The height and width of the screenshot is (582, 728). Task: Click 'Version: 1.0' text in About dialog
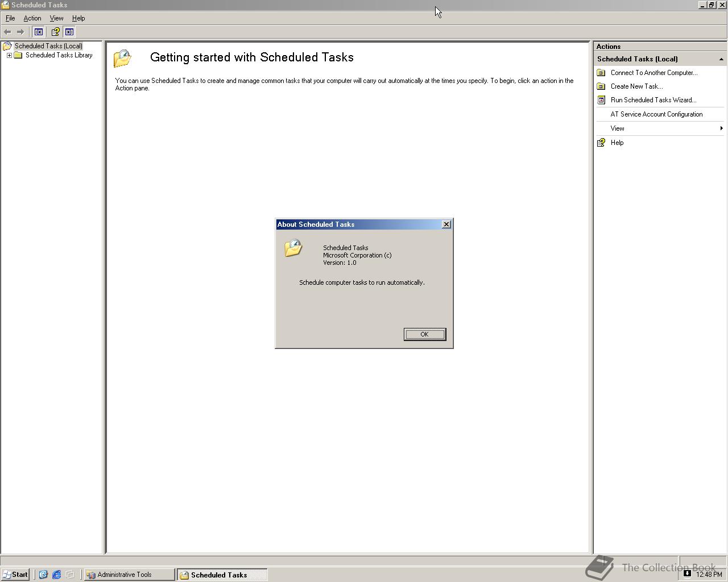click(x=340, y=263)
